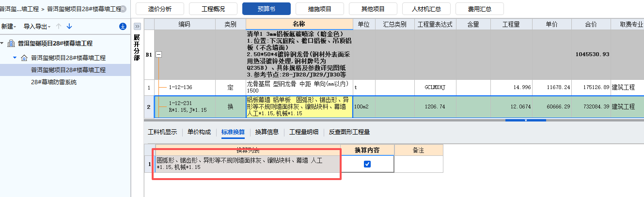Open the 造价分析 tab
644x197 pixels.
tap(159, 9)
